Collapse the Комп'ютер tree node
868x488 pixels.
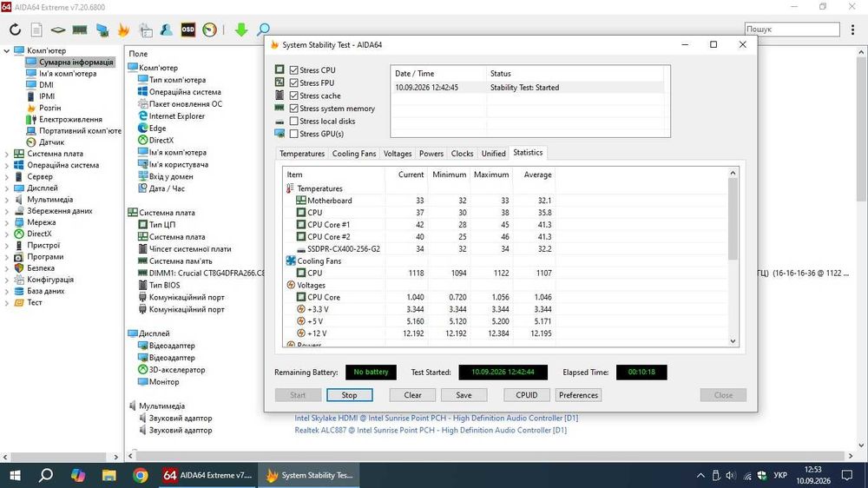click(x=7, y=50)
